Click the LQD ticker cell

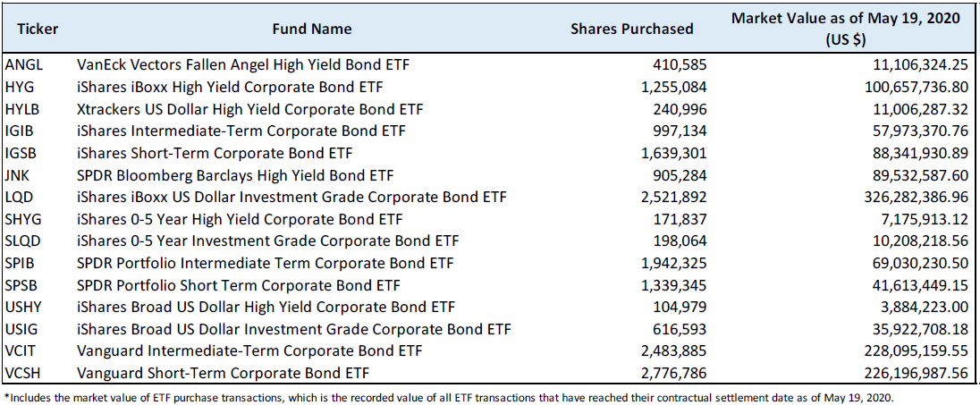coord(20,198)
